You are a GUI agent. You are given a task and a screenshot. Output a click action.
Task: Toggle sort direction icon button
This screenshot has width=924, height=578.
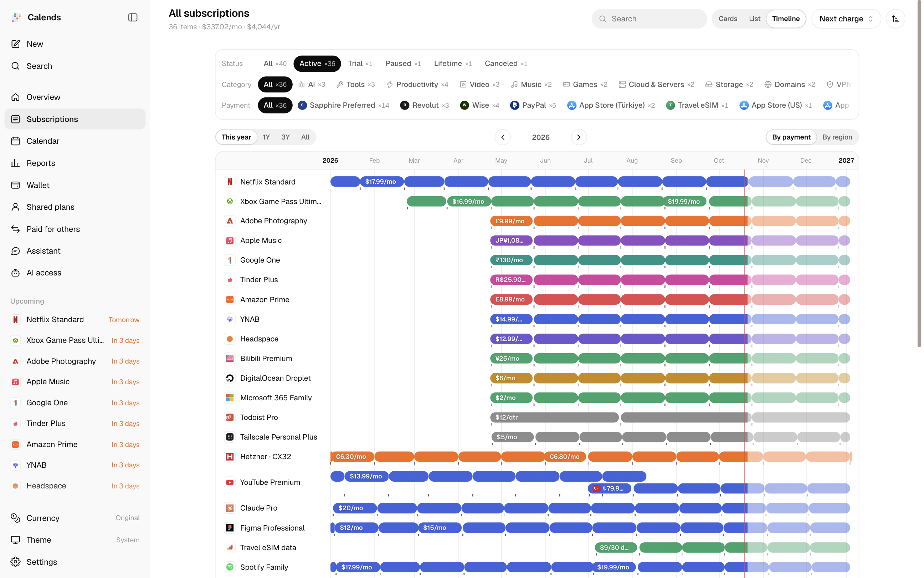(895, 19)
